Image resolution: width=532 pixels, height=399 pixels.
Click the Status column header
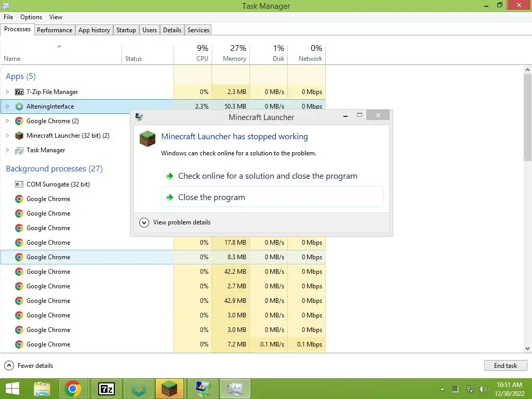coord(148,54)
